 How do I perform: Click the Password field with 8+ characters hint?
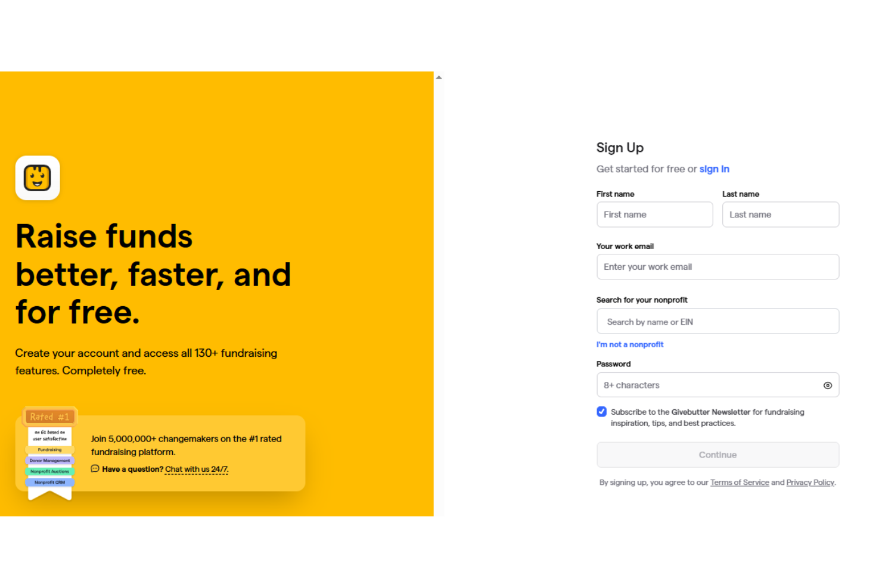(x=718, y=385)
